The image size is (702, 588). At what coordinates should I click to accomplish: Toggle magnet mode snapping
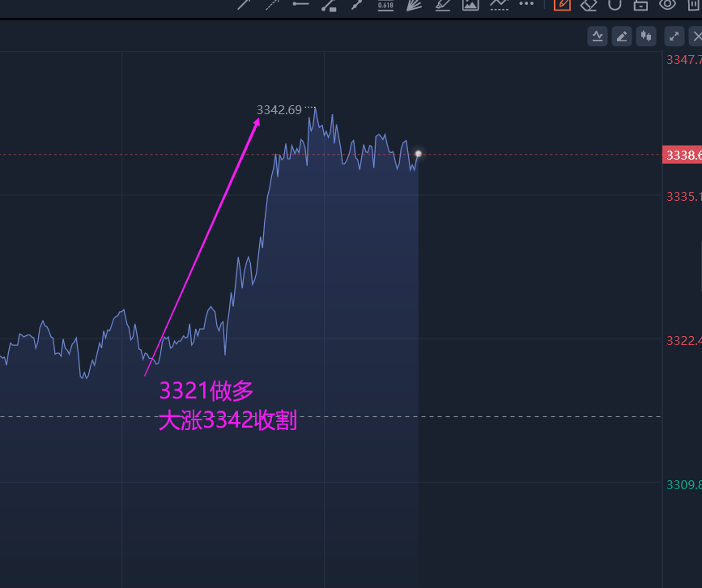pyautogui.click(x=615, y=5)
